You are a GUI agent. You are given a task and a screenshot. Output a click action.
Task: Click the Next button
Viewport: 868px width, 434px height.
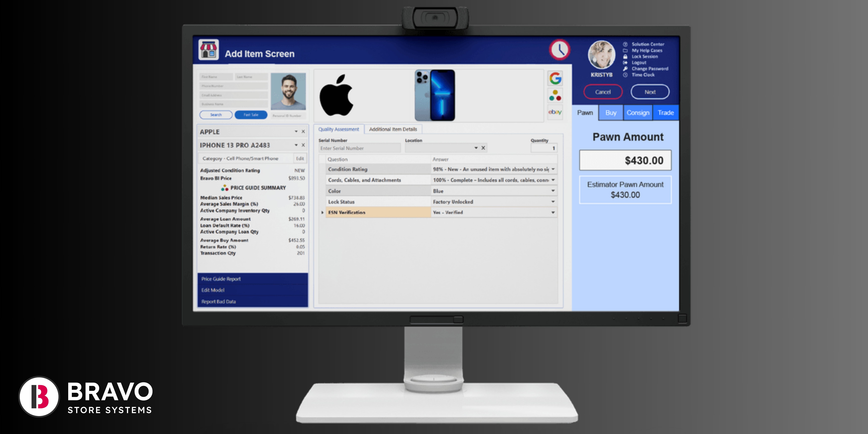pyautogui.click(x=650, y=92)
